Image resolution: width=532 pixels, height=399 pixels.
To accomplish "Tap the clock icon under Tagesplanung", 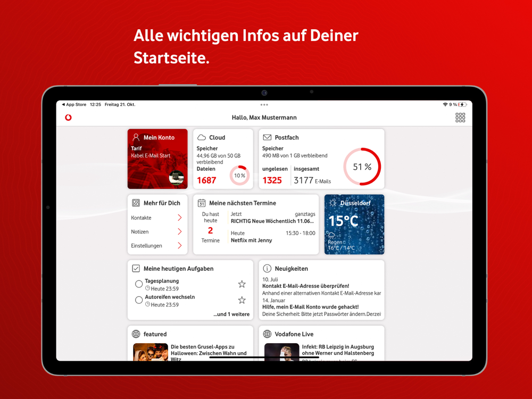I will pyautogui.click(x=147, y=288).
